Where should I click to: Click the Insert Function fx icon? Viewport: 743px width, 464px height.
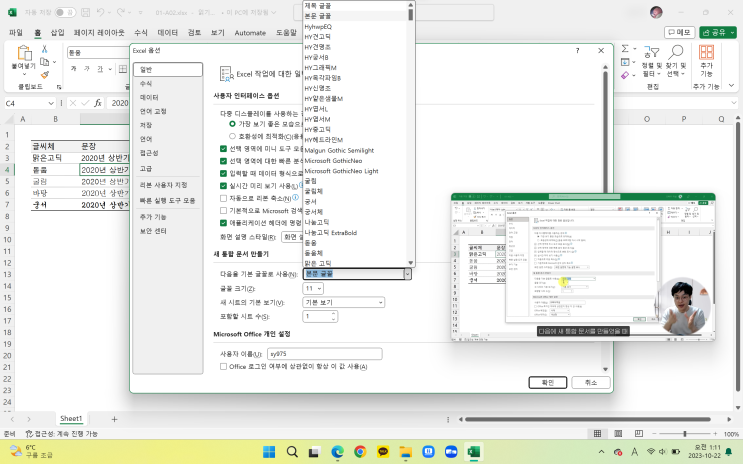(x=98, y=102)
